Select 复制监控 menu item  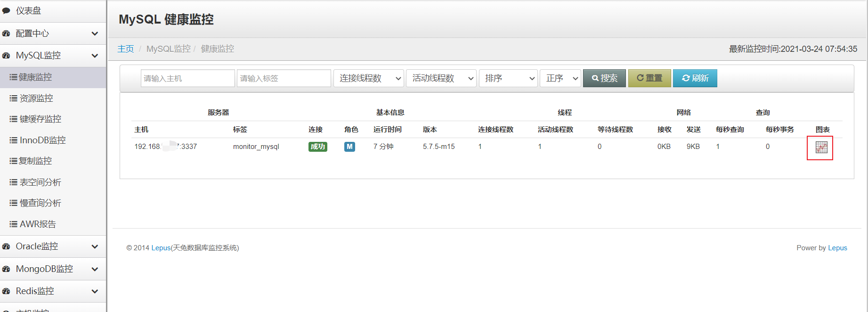click(x=53, y=161)
